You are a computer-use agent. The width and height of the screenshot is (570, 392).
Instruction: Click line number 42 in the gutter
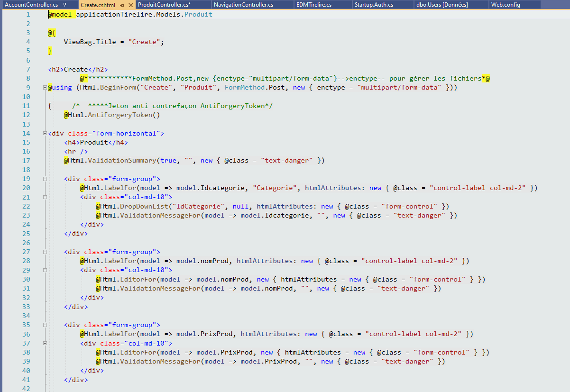tap(26, 389)
